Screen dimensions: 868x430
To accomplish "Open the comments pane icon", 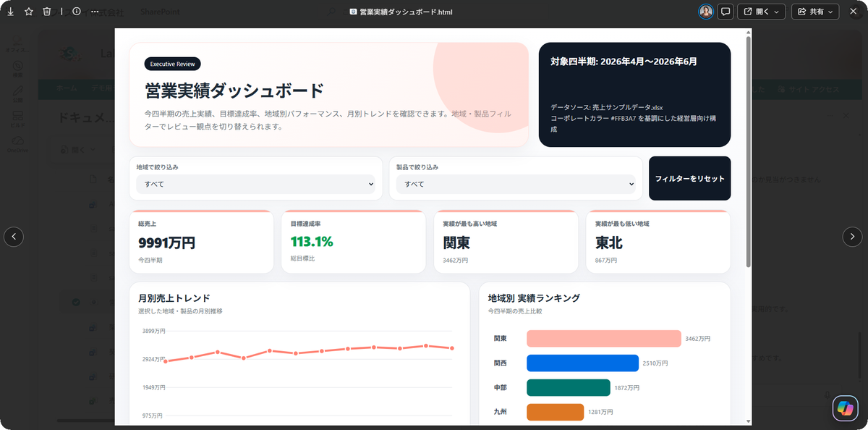I will pos(726,12).
